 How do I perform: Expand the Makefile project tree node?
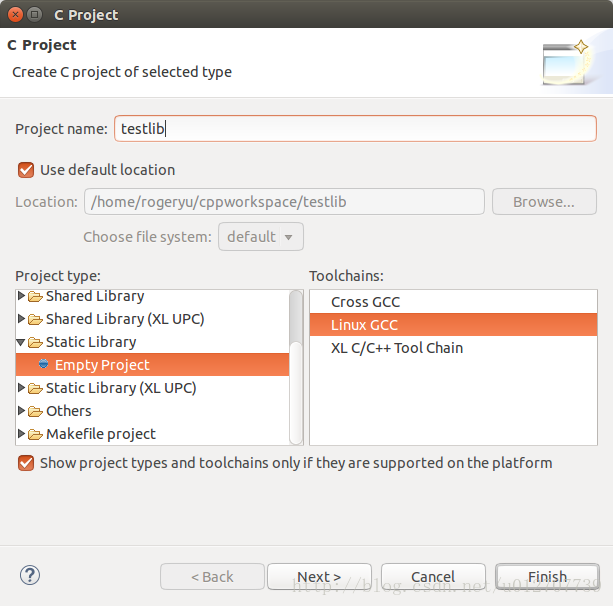[x=22, y=434]
